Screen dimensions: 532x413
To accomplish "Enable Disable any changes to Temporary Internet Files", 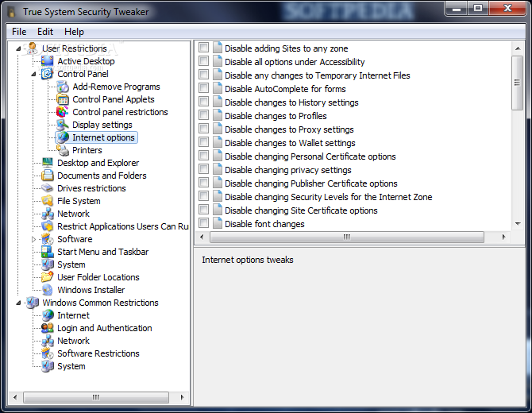I will (203, 75).
